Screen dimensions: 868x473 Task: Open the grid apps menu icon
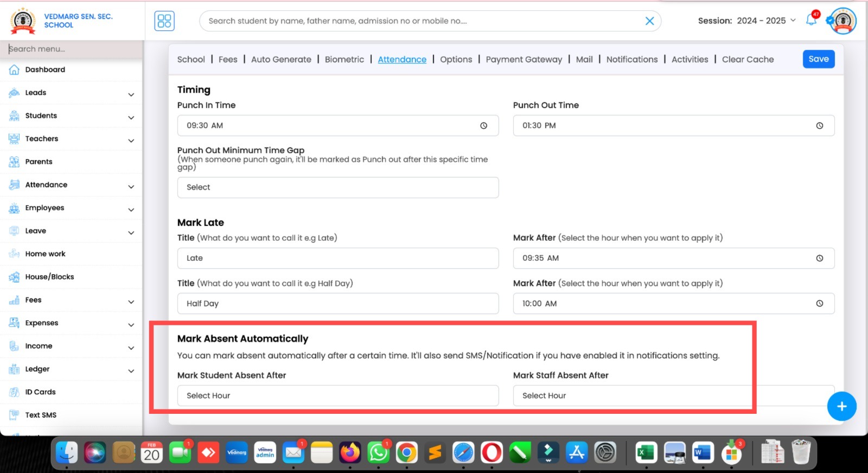pyautogui.click(x=164, y=21)
